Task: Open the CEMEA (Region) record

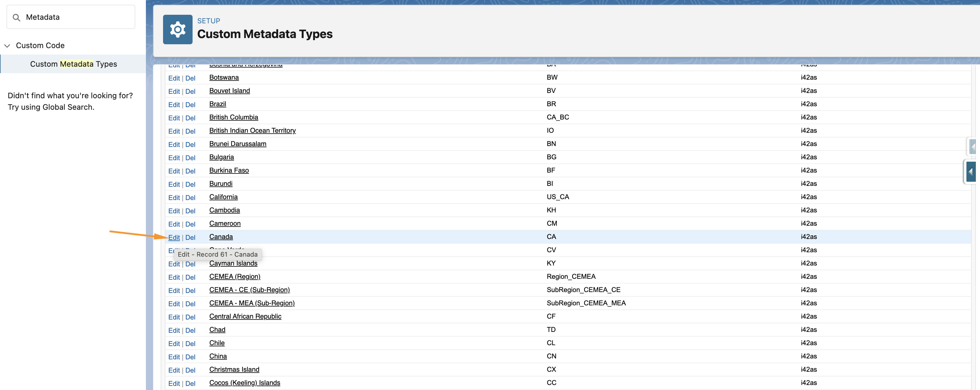Action: tap(234, 276)
